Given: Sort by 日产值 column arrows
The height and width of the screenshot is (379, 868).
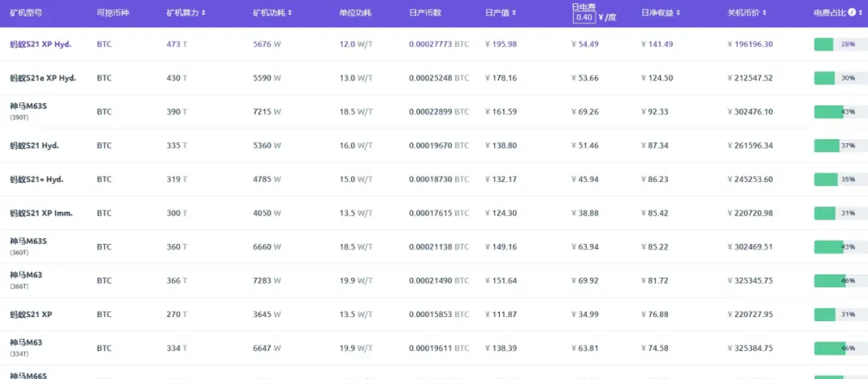Looking at the screenshot, I should (514, 13).
